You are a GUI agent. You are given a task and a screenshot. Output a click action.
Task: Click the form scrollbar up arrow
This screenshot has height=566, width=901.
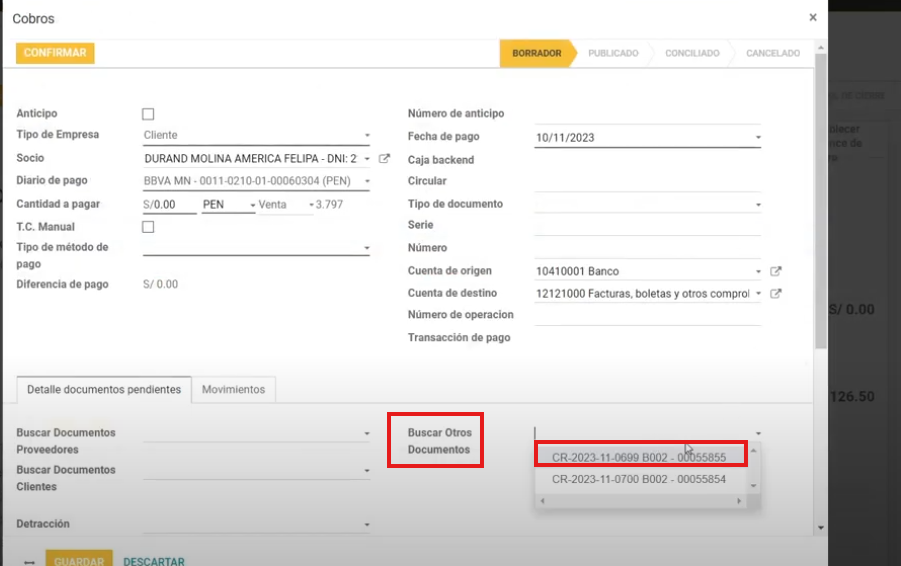coord(821,47)
